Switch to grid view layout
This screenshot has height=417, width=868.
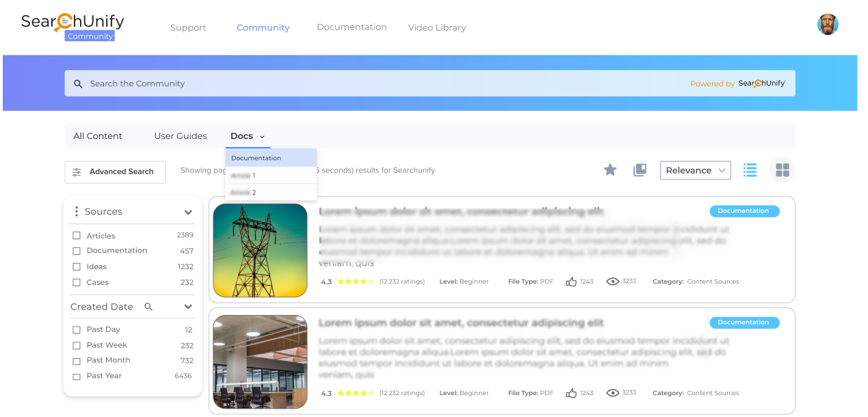[x=782, y=170]
